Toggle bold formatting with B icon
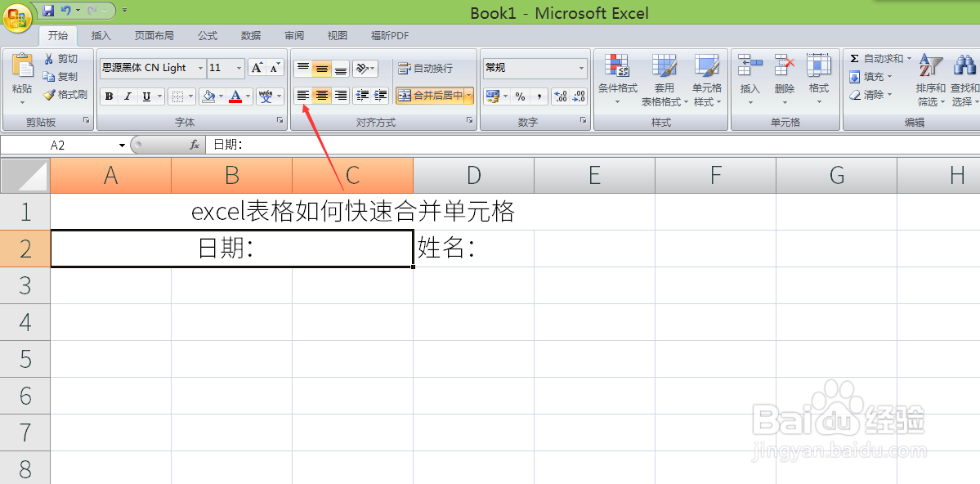980x484 pixels. point(109,96)
